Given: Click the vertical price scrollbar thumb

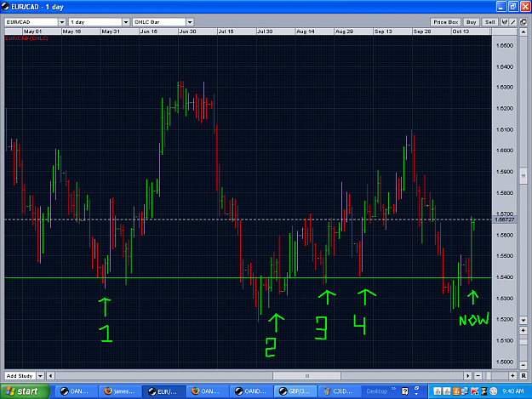Looking at the screenshot, I should [x=523, y=175].
